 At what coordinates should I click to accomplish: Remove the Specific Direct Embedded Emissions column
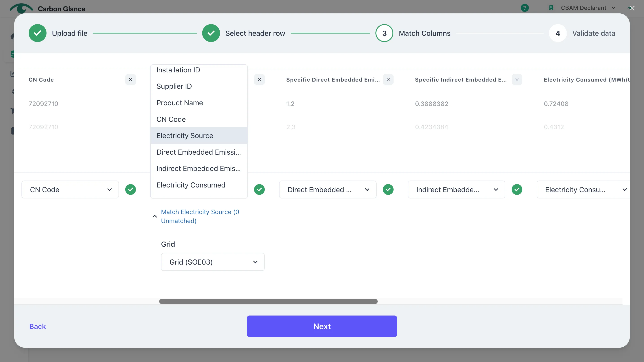pyautogui.click(x=388, y=80)
